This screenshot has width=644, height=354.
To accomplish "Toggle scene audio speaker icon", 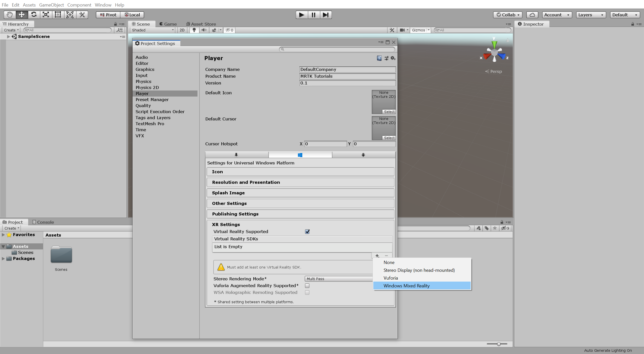I will coord(204,30).
